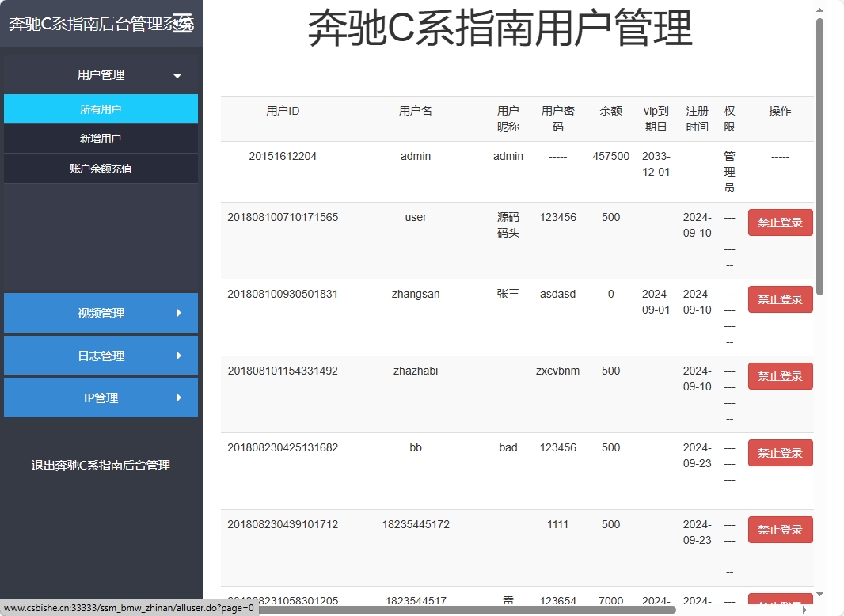Open the 新增用户 page
This screenshot has width=844, height=616.
click(x=101, y=138)
